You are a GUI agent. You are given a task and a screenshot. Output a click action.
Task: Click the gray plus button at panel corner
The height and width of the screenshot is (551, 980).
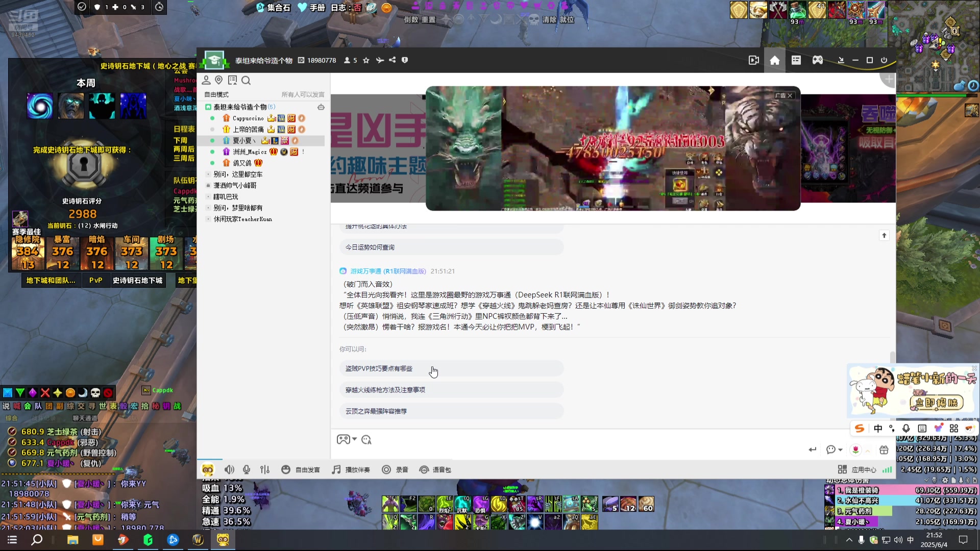[x=889, y=80]
